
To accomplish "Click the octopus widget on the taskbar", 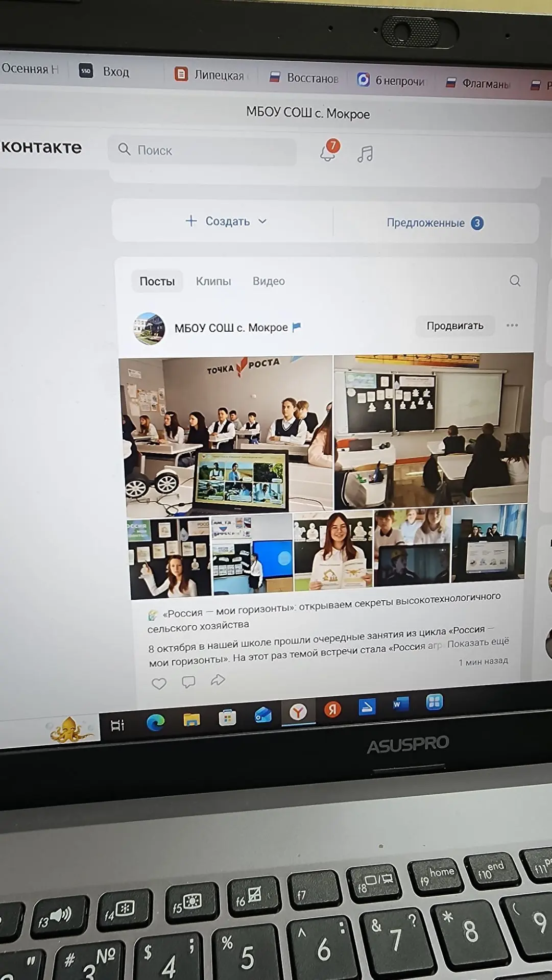I will point(70,729).
